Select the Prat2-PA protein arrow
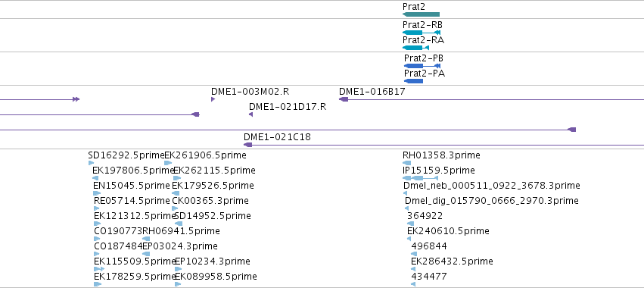 pyautogui.click(x=414, y=81)
